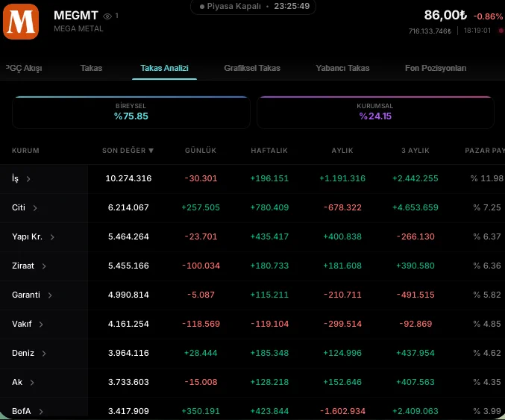
Task: Click Yapı Kr. weekly value +435.417
Action: coord(269,236)
